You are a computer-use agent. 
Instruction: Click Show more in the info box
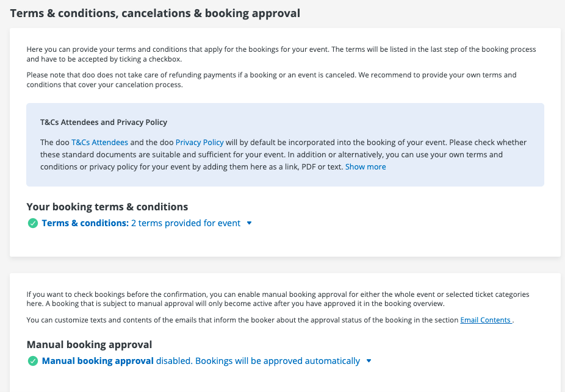(x=365, y=166)
